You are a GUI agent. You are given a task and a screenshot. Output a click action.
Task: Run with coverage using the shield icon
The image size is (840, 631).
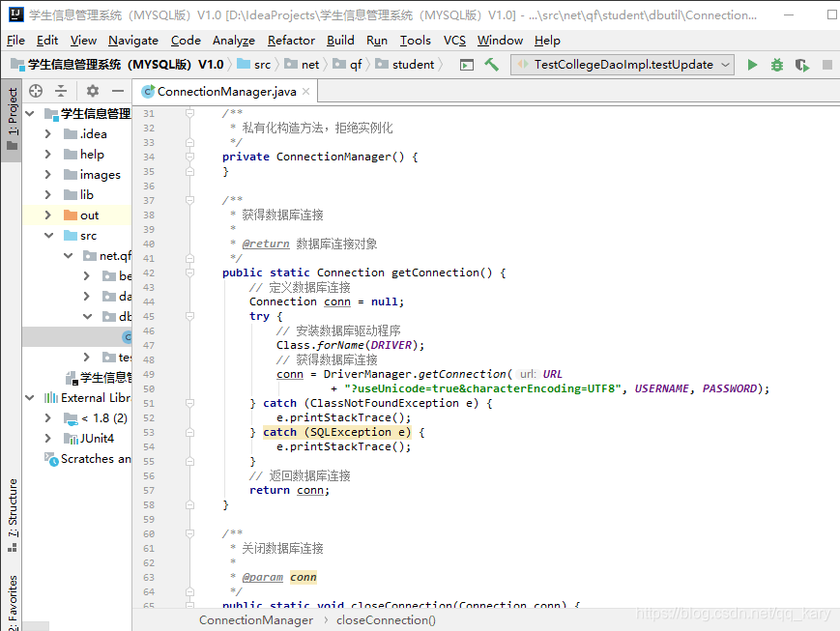point(802,65)
